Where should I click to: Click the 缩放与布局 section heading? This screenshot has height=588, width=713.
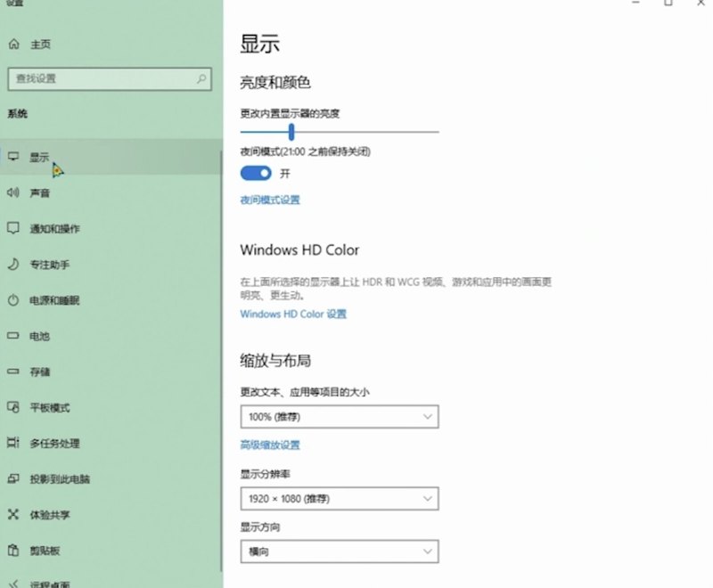pyautogui.click(x=275, y=361)
